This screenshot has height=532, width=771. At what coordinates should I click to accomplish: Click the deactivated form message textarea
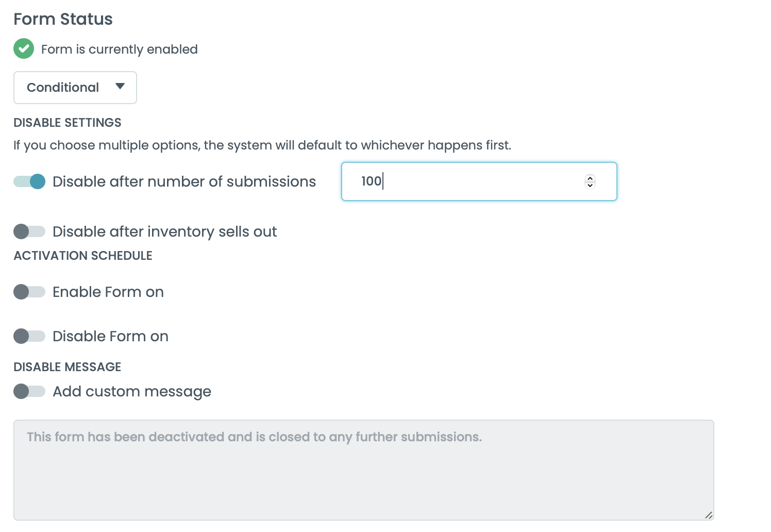click(x=361, y=464)
